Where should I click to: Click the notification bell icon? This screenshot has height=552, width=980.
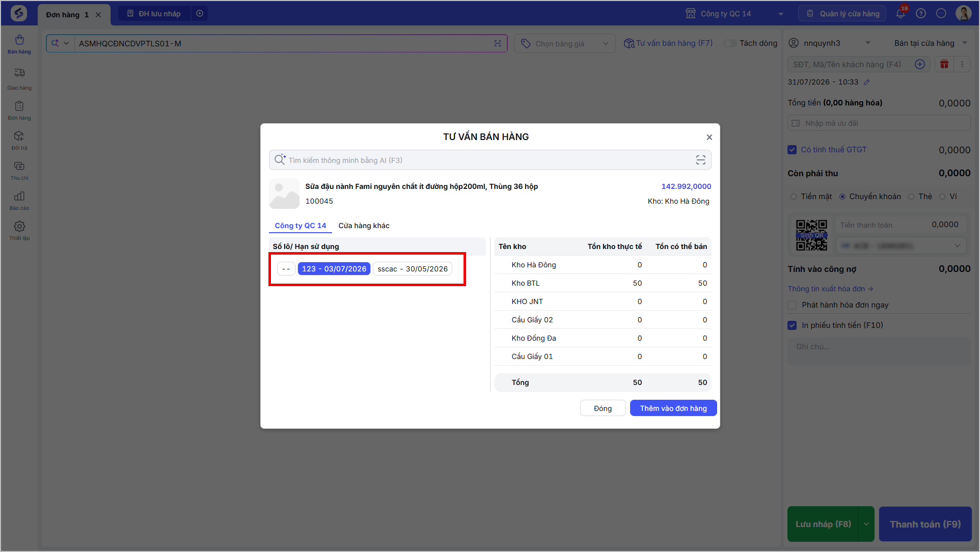(x=901, y=13)
